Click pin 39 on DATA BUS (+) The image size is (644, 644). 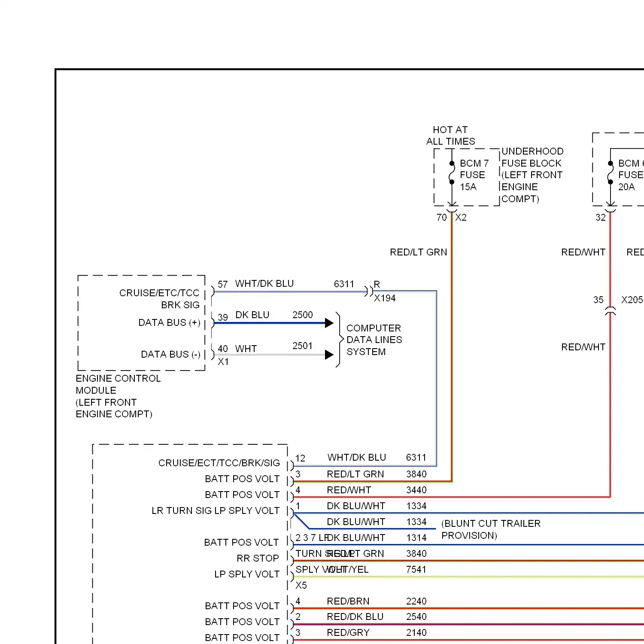222,317
